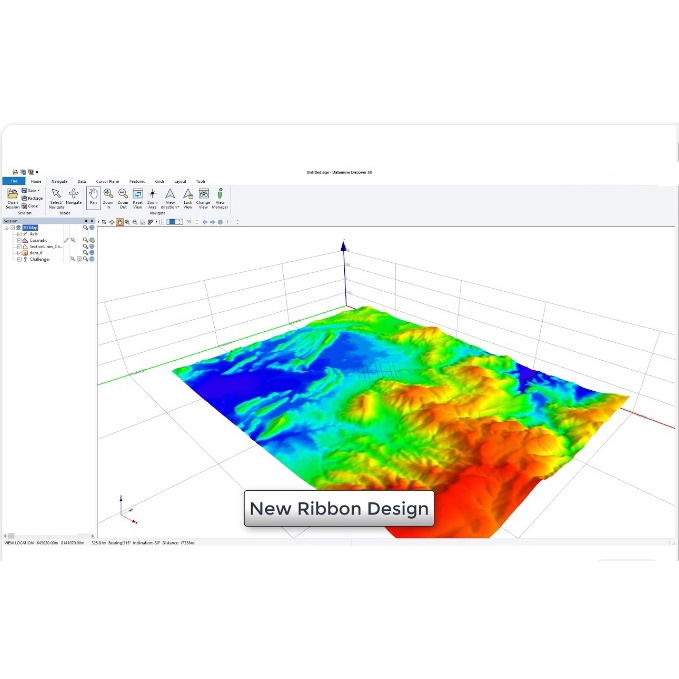The width and height of the screenshot is (679, 679).
Task: Reset the 3D view
Action: pos(138,197)
